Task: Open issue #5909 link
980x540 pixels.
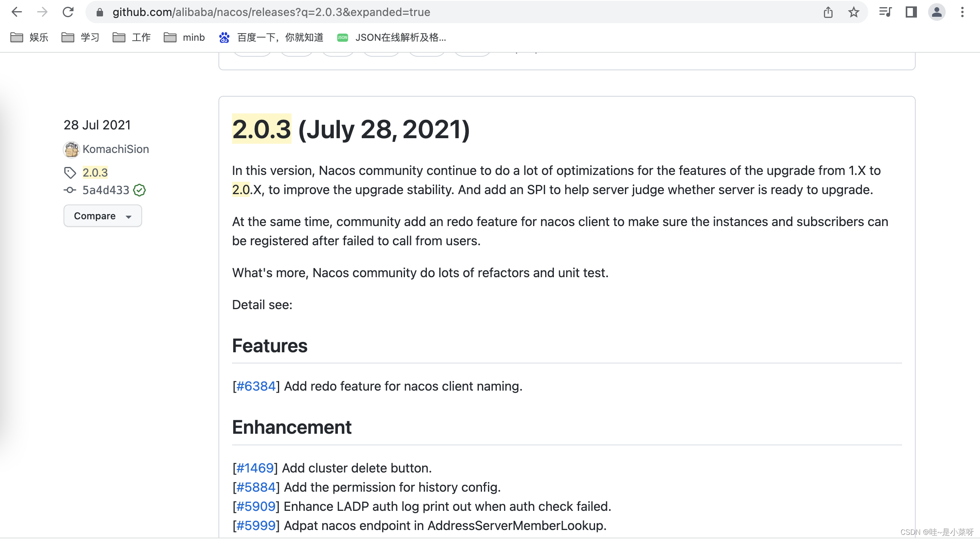Action: [256, 506]
